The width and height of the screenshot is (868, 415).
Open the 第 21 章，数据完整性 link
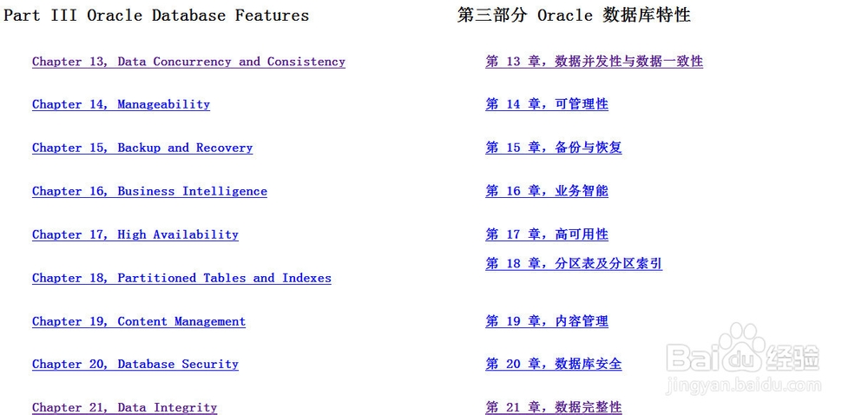tap(554, 408)
